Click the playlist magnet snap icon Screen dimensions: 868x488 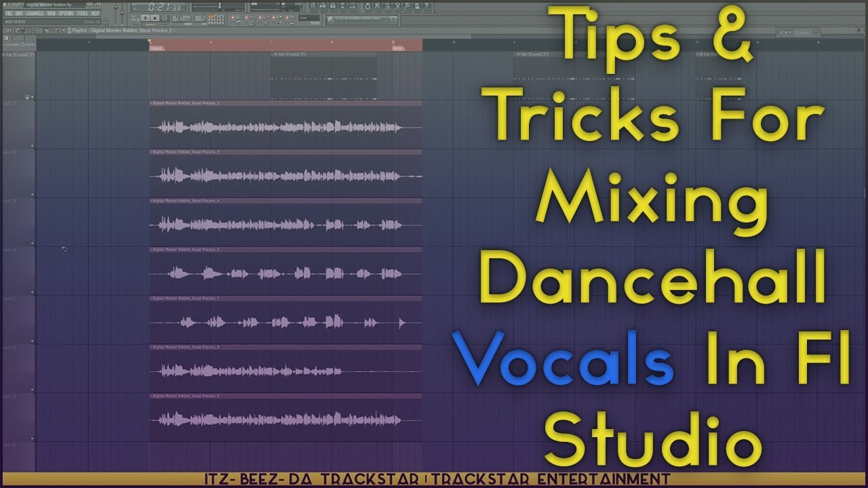pyautogui.click(x=9, y=30)
